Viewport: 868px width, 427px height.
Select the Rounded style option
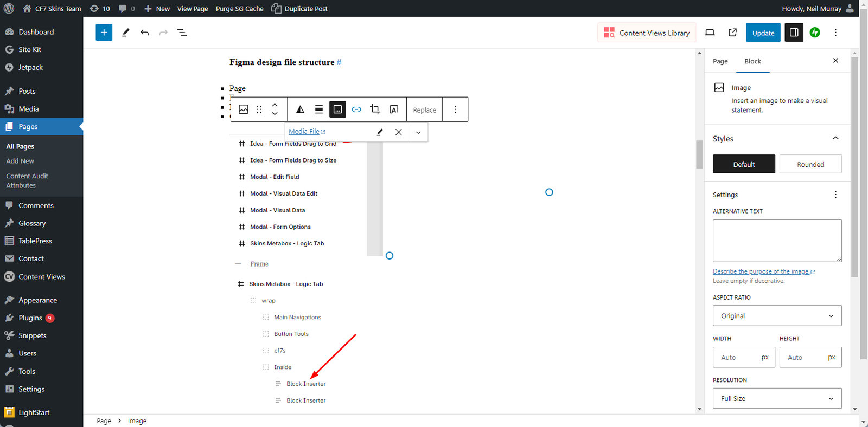click(x=810, y=164)
